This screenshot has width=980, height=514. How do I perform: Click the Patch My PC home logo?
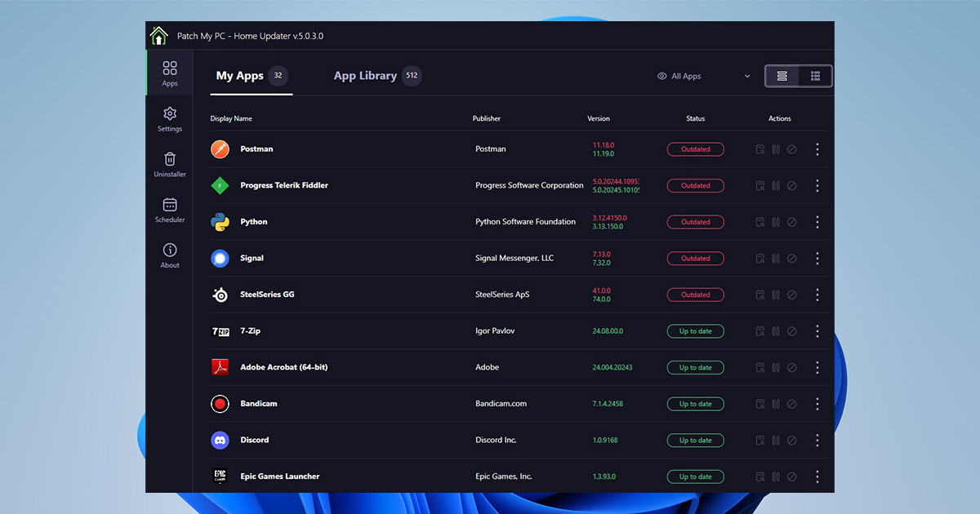click(158, 36)
